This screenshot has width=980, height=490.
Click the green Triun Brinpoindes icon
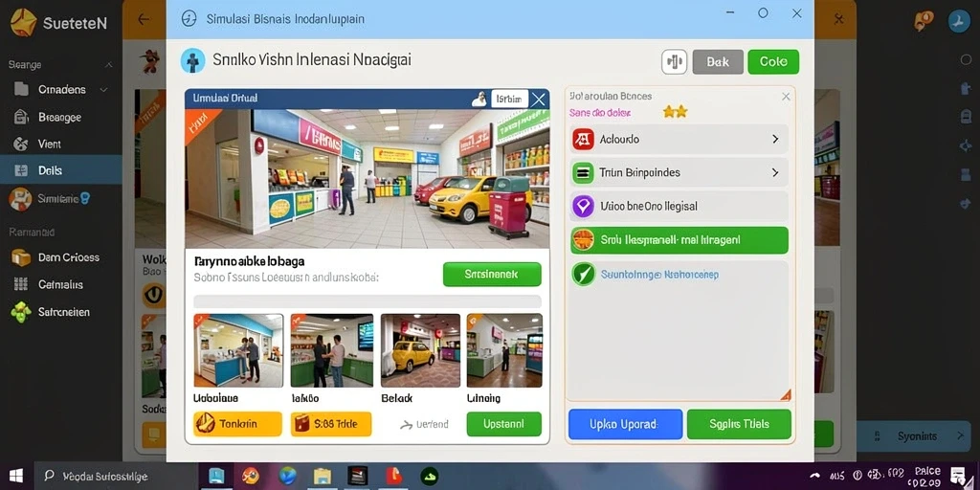(x=583, y=172)
